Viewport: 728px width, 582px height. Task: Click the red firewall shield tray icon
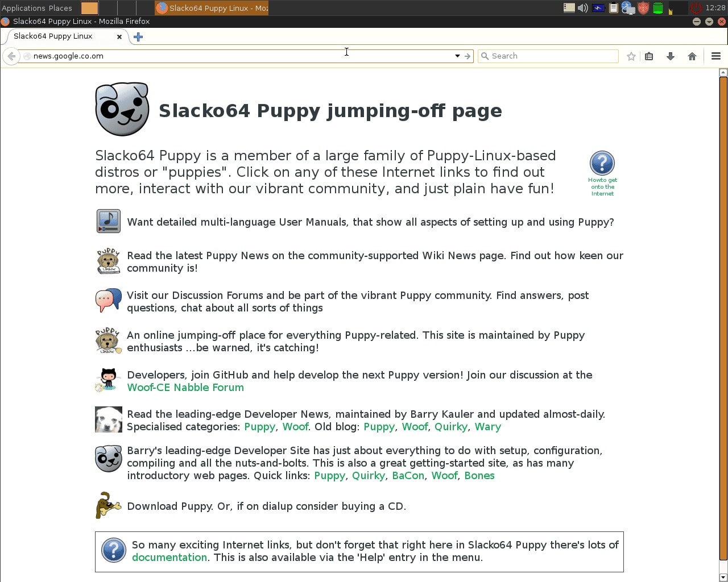tap(643, 8)
